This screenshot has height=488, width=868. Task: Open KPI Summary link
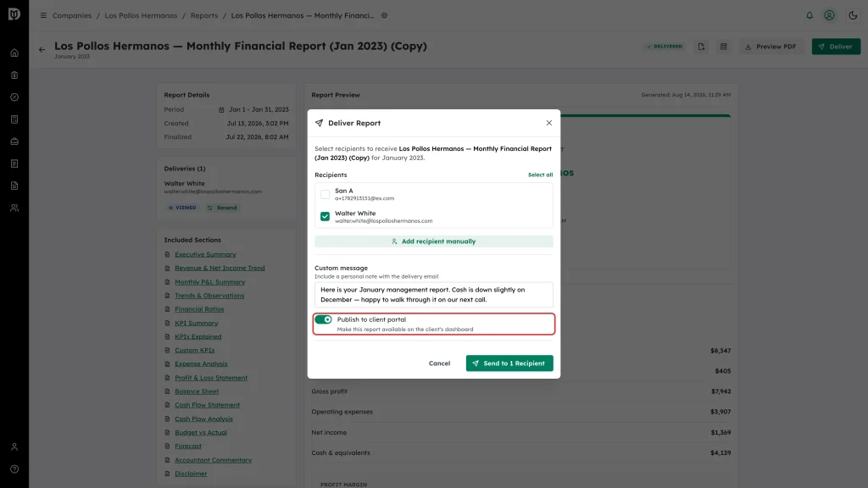[x=197, y=323]
